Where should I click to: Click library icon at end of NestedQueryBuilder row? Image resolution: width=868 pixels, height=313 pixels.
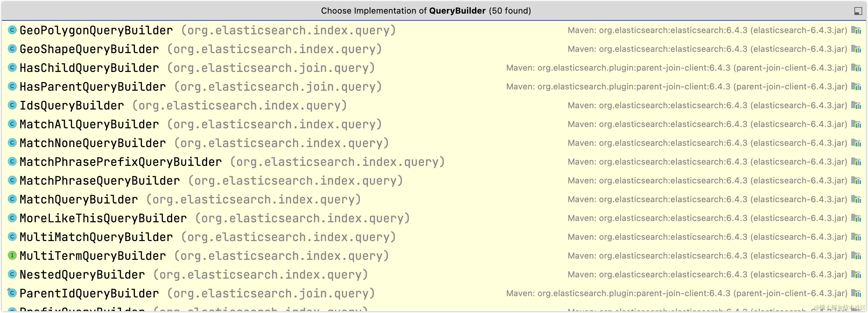pos(856,274)
